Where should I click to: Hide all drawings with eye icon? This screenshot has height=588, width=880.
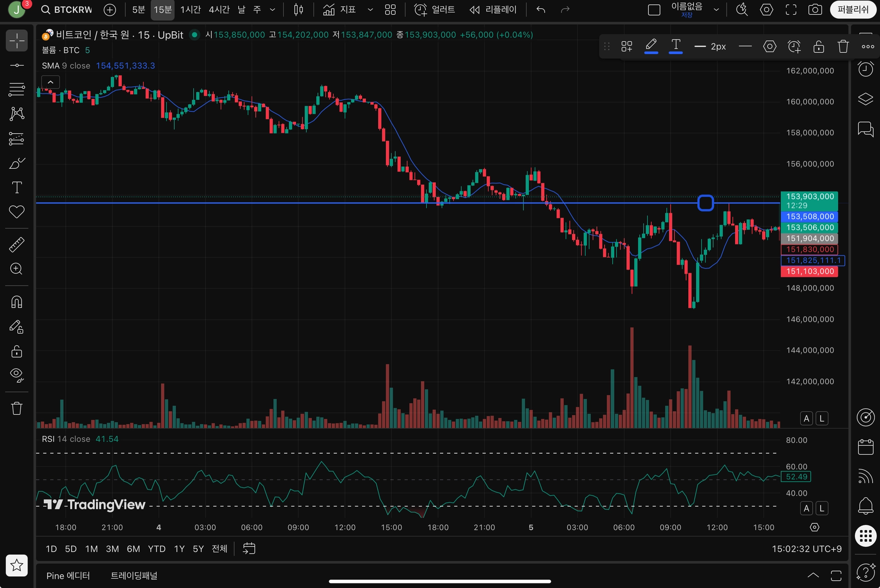click(x=16, y=375)
